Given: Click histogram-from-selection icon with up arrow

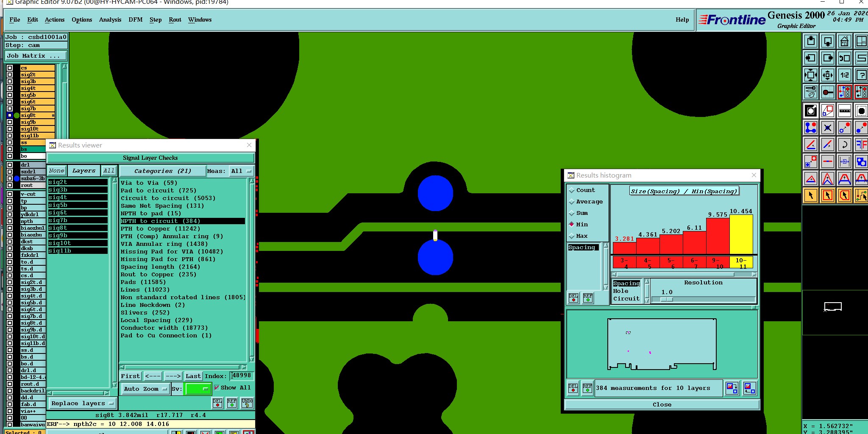Looking at the screenshot, I should (x=749, y=388).
